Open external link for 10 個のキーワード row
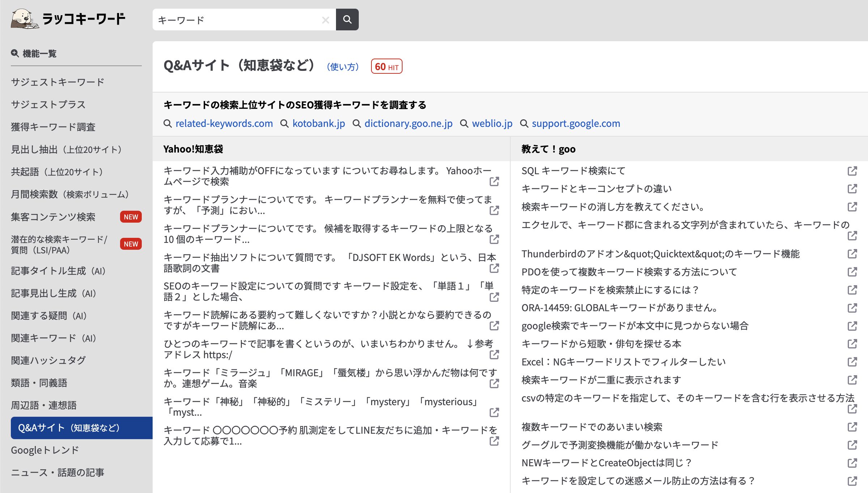This screenshot has width=868, height=493. pyautogui.click(x=494, y=239)
